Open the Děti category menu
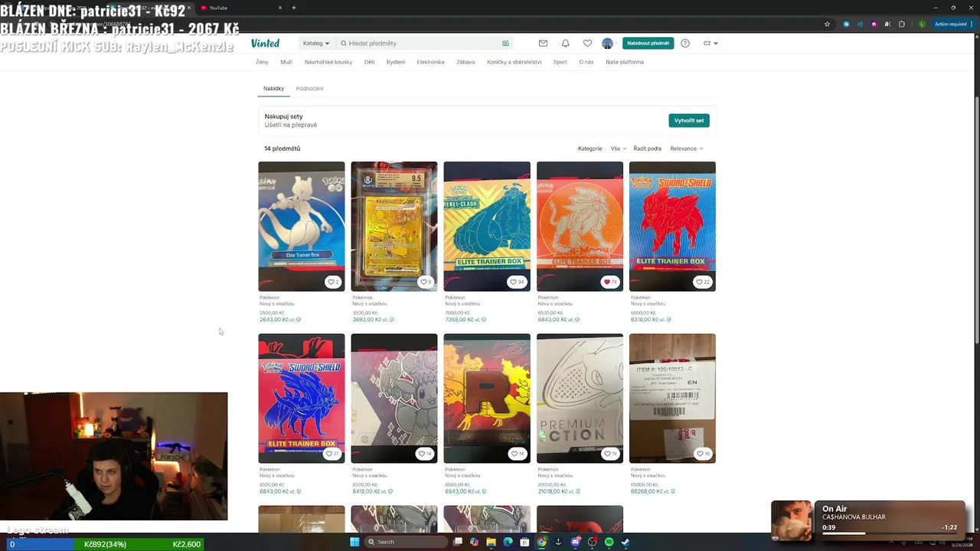 369,62
